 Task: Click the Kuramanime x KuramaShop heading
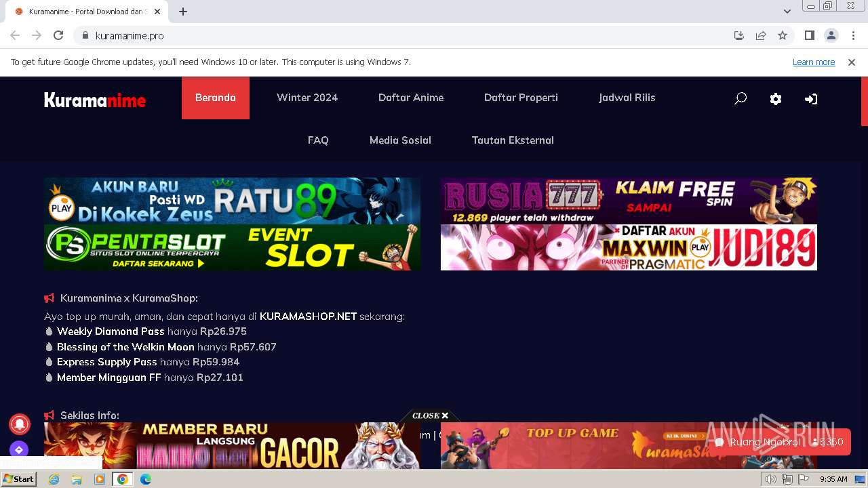coord(129,298)
